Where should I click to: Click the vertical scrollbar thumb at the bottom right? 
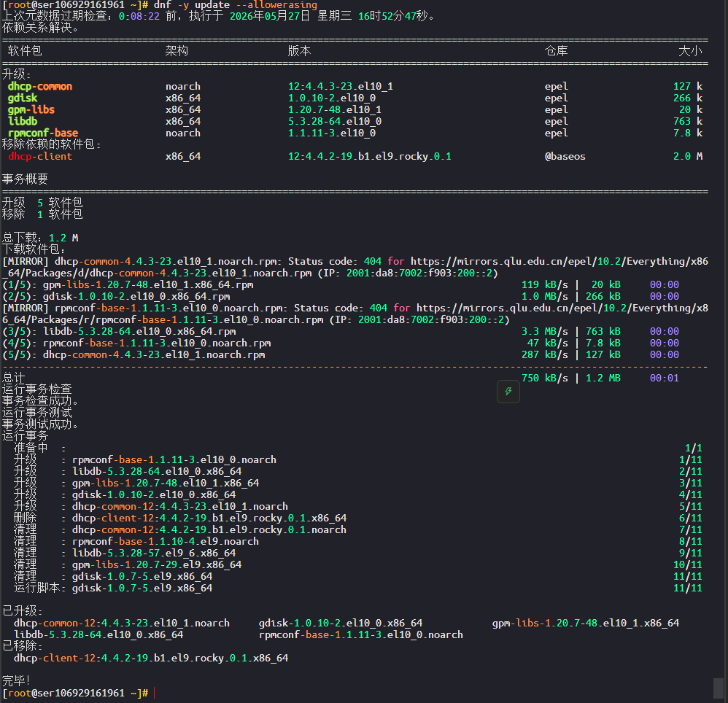pos(719,688)
